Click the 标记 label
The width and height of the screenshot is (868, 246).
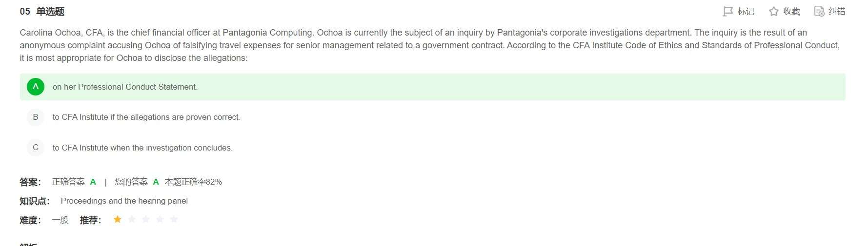[x=746, y=11]
